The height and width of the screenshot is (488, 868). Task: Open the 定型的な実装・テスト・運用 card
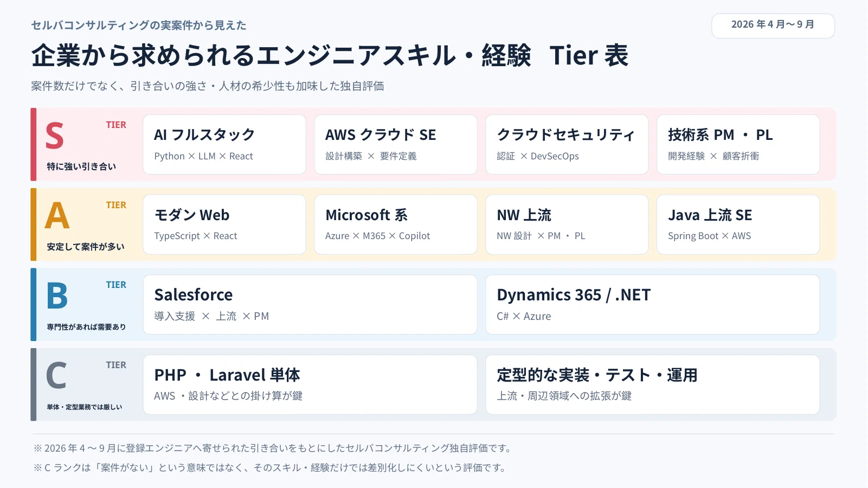[653, 384]
